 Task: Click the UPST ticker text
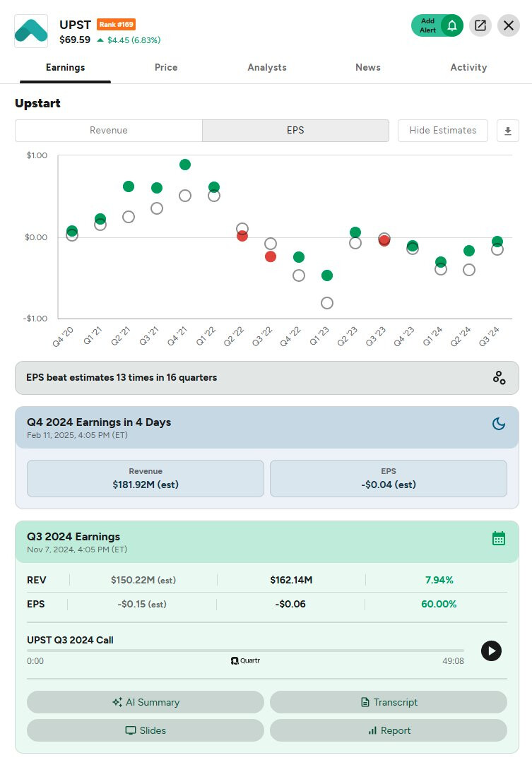75,25
